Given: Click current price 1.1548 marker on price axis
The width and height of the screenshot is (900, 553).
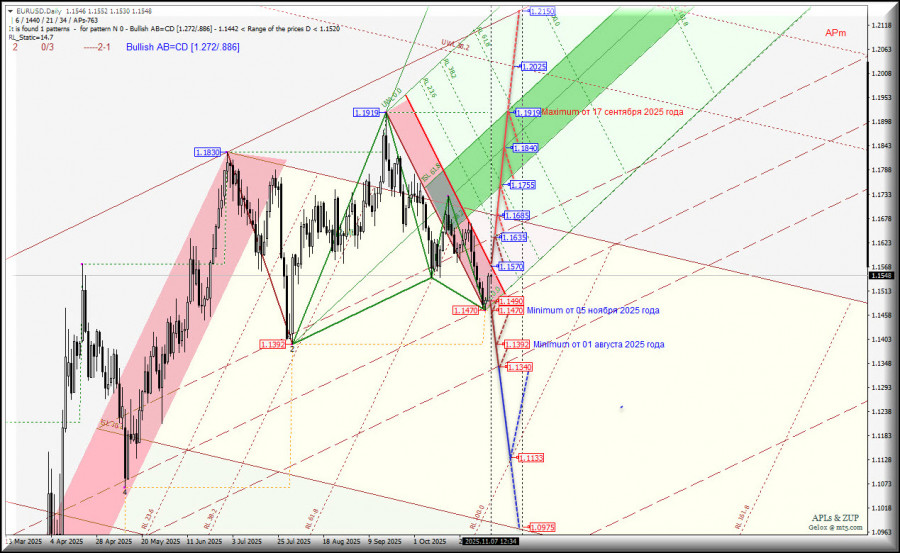Looking at the screenshot, I should coord(881,275).
